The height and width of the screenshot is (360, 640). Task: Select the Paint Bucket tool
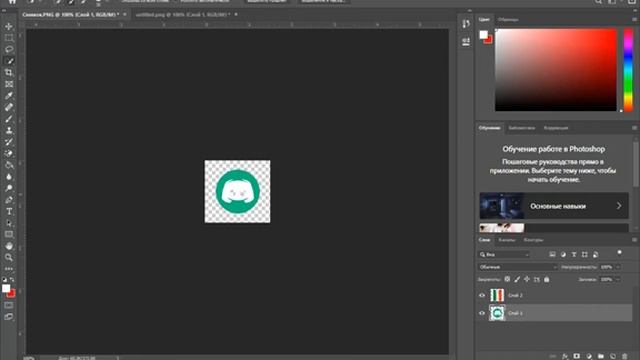point(9,165)
